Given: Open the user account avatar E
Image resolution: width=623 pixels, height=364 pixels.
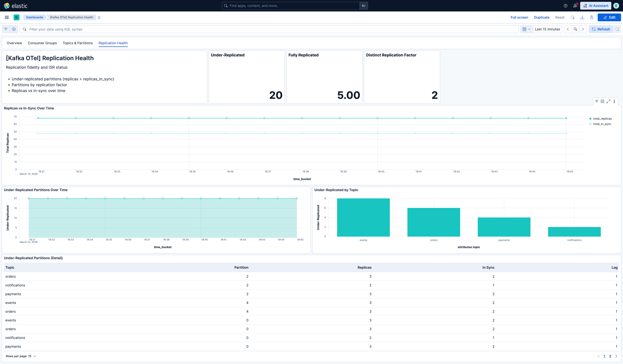Looking at the screenshot, I should 616,6.
